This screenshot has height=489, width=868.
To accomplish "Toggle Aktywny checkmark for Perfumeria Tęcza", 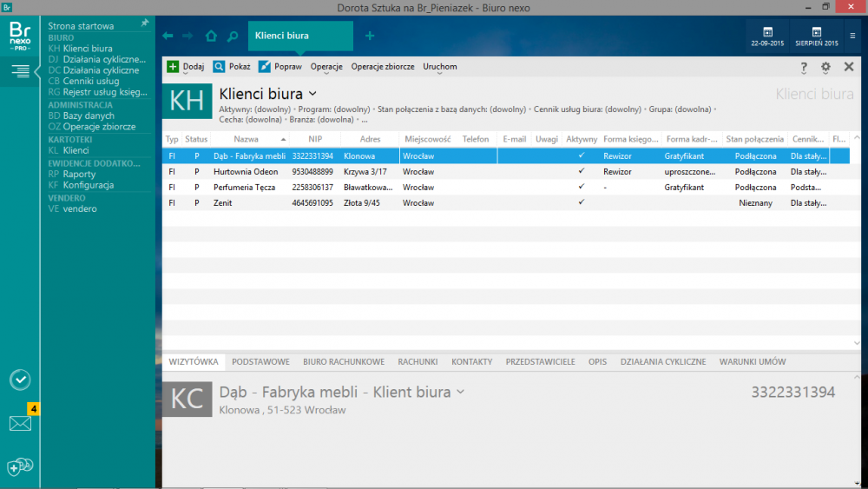I will 581,187.
